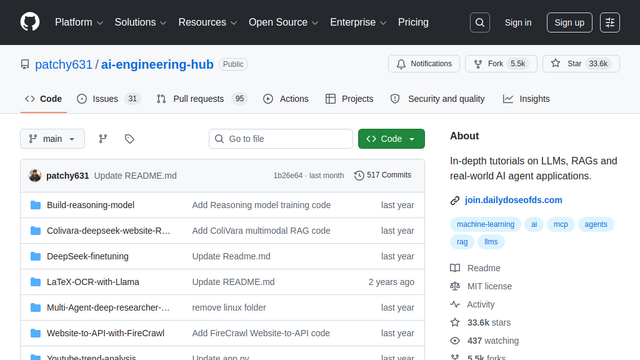Open the Copilot/settings sliders icon in header
This screenshot has height=360, width=640.
click(x=610, y=22)
